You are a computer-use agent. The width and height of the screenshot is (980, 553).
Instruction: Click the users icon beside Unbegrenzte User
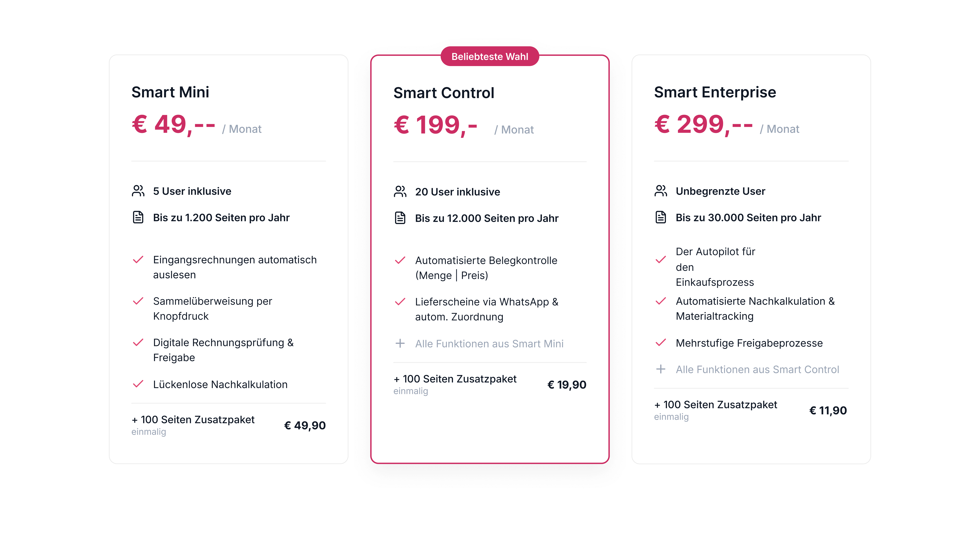tap(661, 191)
